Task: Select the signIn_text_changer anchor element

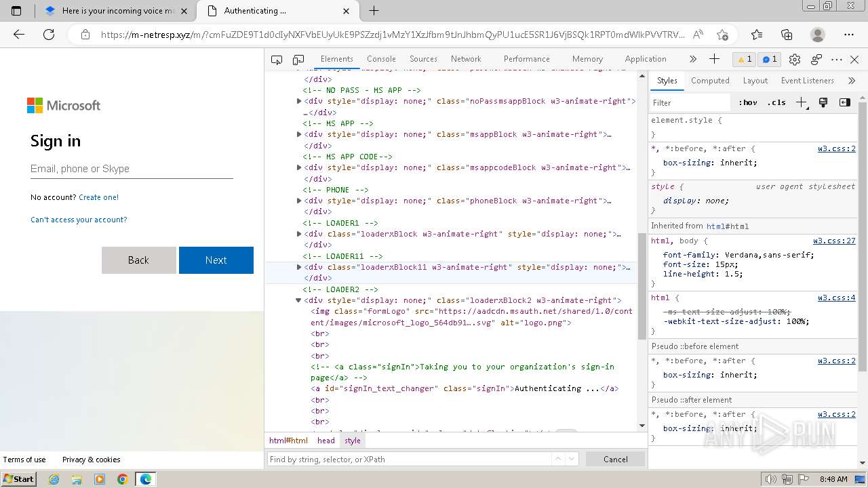Action: 465,388
